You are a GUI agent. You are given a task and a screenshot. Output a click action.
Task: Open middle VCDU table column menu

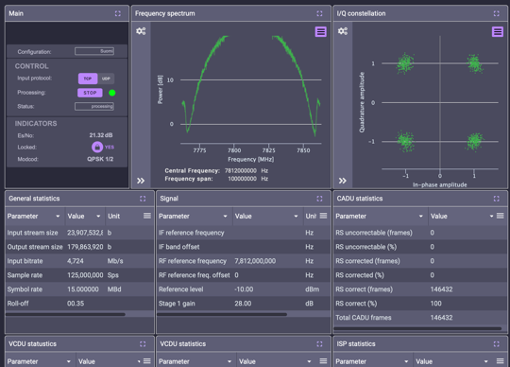tap(323, 361)
